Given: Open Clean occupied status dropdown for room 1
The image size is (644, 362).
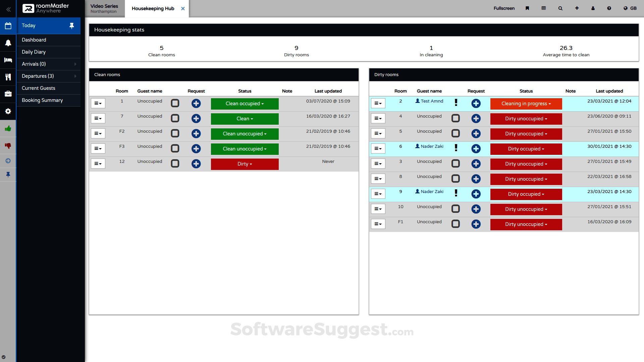Looking at the screenshot, I should tap(245, 104).
